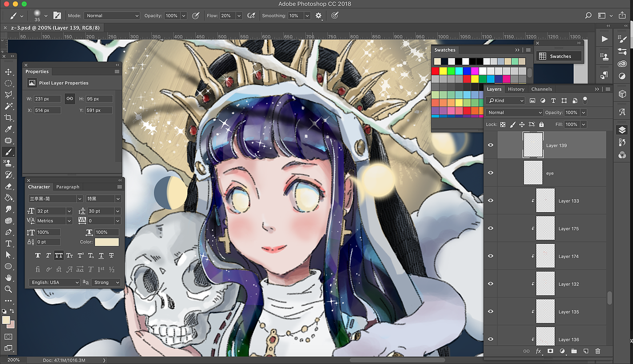This screenshot has height=364, width=633.
Task: Toggle visibility of Layer 133
Action: click(491, 200)
